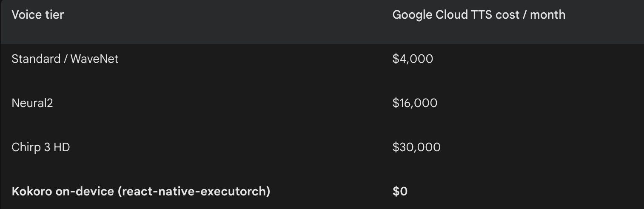Select the "Standard / WaveNet" tier cell

(x=65, y=59)
